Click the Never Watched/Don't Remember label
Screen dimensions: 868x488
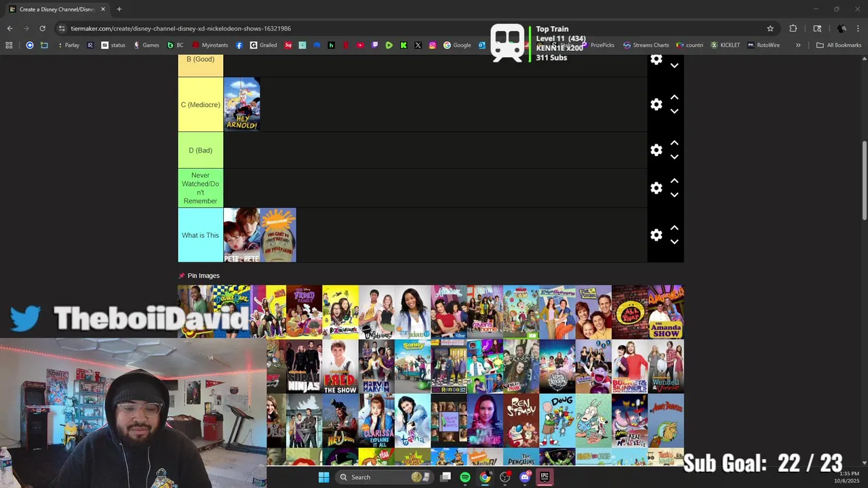click(x=200, y=188)
